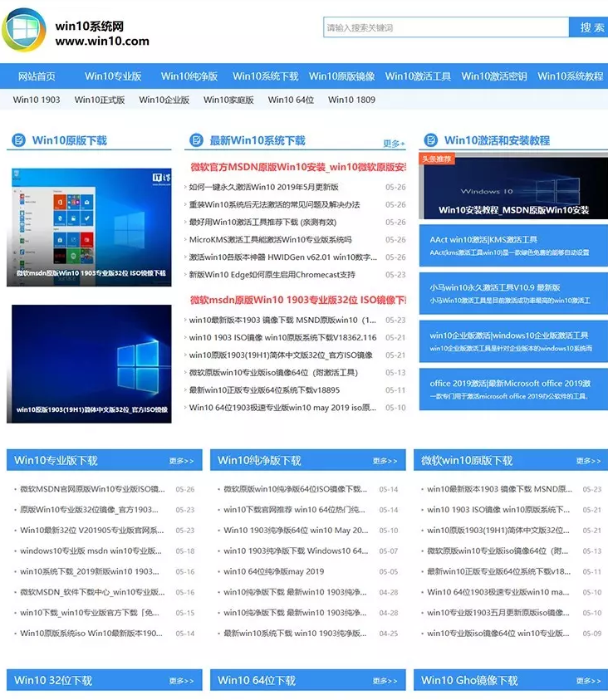Viewport: 608px width, 700px height.
Task: Open red headline 微软官方MSDN原版Win10安装
Action: (297, 167)
